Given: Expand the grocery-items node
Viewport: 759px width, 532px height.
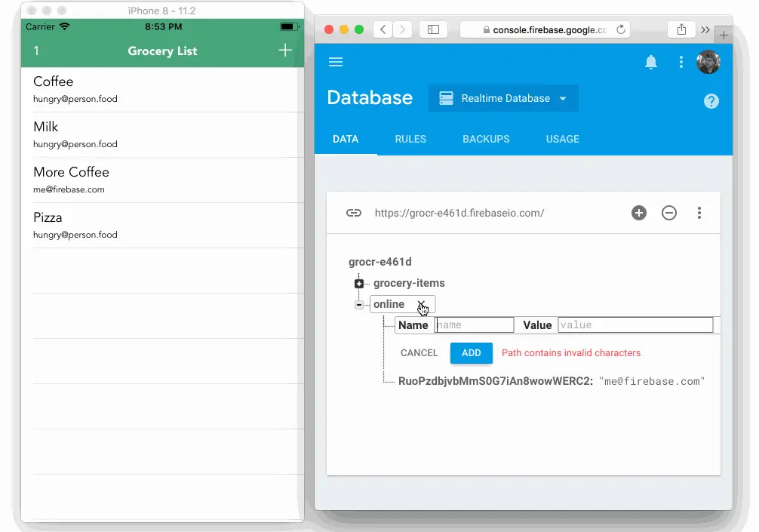Looking at the screenshot, I should [358, 284].
